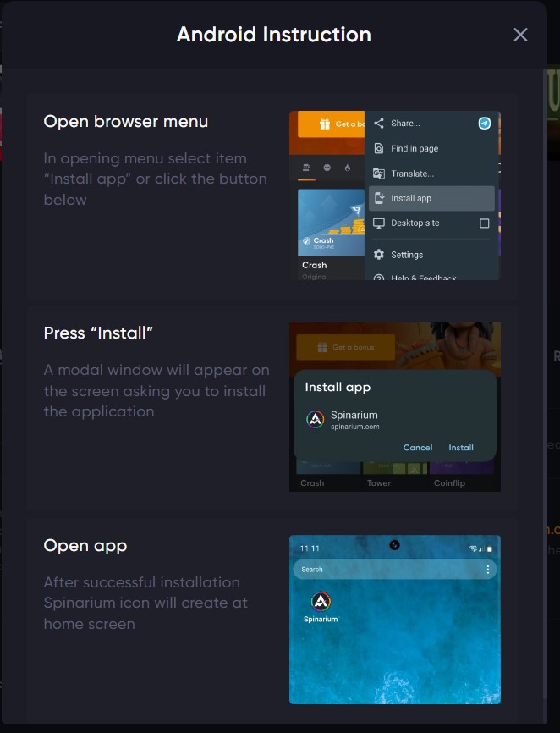Click the Install app modal title
Viewport: 560px width, 733px height.
pos(338,387)
